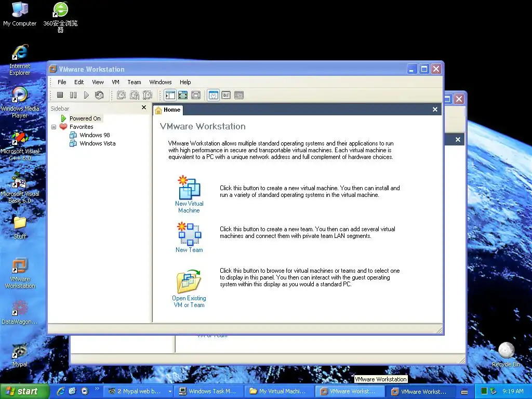
Task: Click the Revert to Snapshot toolbar icon
Action: [135, 96]
